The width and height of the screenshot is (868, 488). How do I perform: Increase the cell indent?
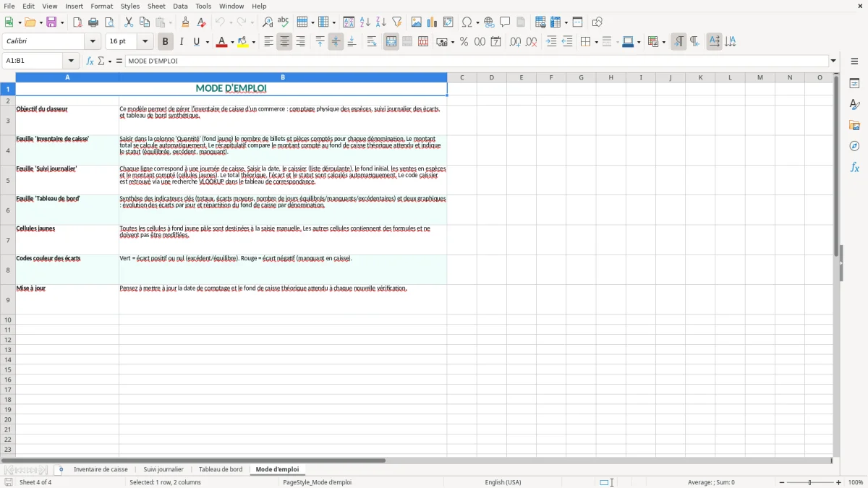tap(551, 42)
